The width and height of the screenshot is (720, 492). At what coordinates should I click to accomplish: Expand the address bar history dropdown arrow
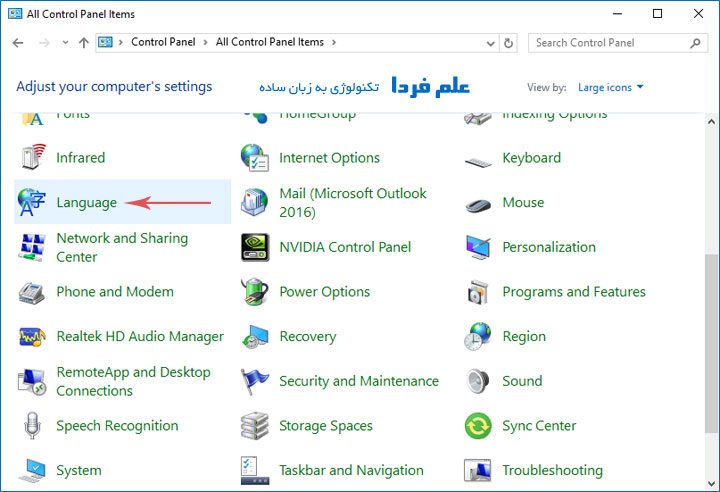click(x=489, y=43)
